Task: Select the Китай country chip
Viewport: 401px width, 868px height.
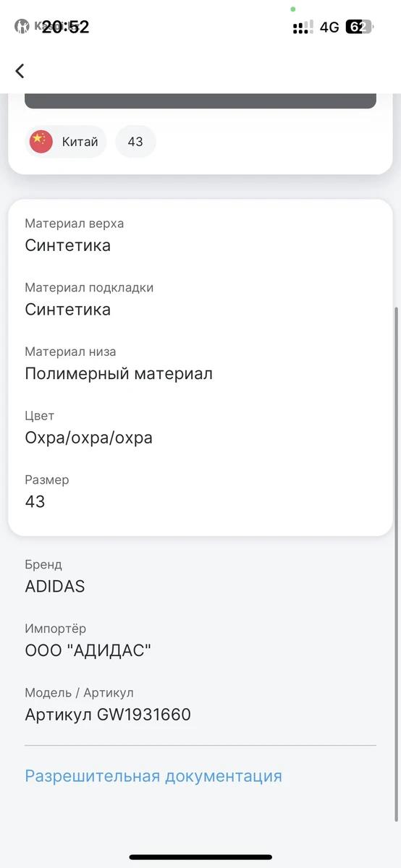Action: coord(66,142)
